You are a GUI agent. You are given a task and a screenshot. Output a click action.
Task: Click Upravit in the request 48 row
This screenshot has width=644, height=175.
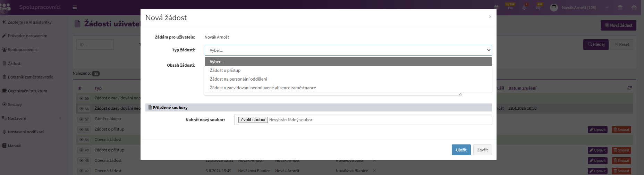(598, 161)
